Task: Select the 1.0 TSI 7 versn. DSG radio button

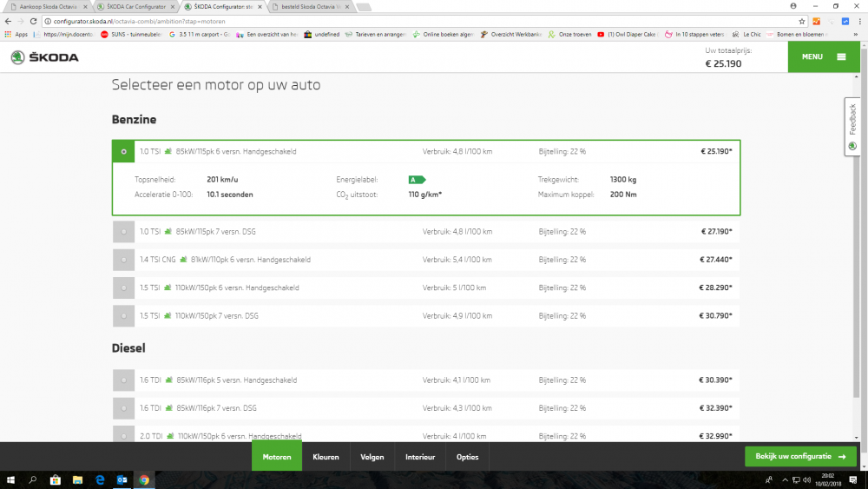Action: coord(123,232)
